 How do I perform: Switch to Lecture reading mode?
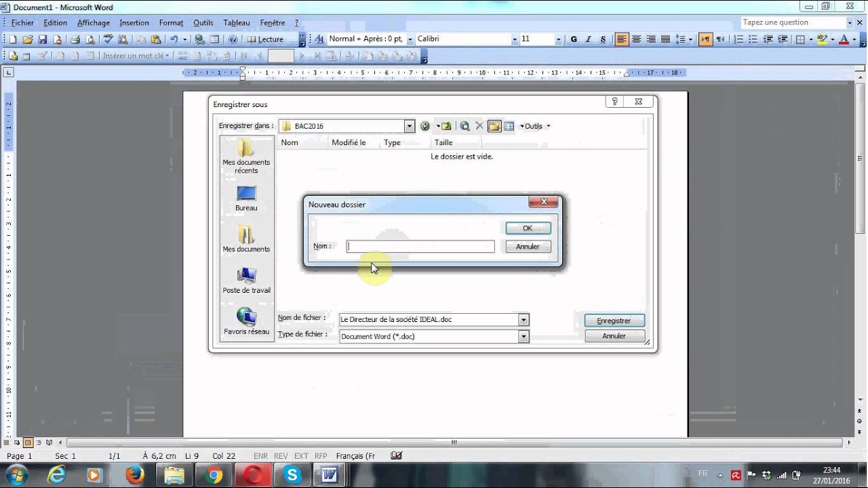coord(265,39)
